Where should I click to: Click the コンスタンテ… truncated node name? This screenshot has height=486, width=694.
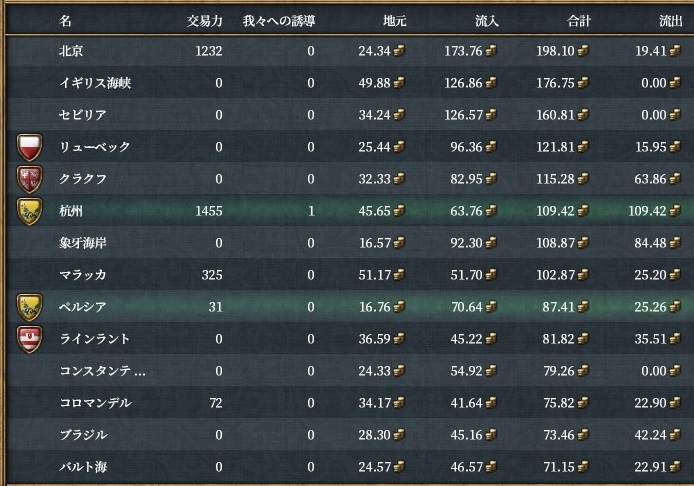(x=102, y=371)
